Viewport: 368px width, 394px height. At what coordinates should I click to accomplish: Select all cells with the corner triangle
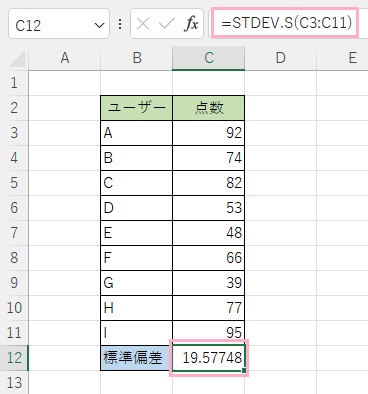coord(17,59)
